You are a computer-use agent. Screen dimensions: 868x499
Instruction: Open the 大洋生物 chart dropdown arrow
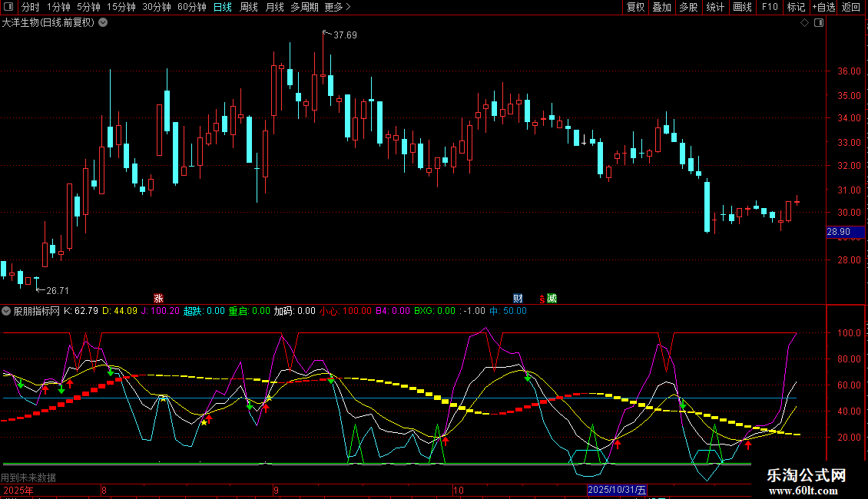coord(102,23)
